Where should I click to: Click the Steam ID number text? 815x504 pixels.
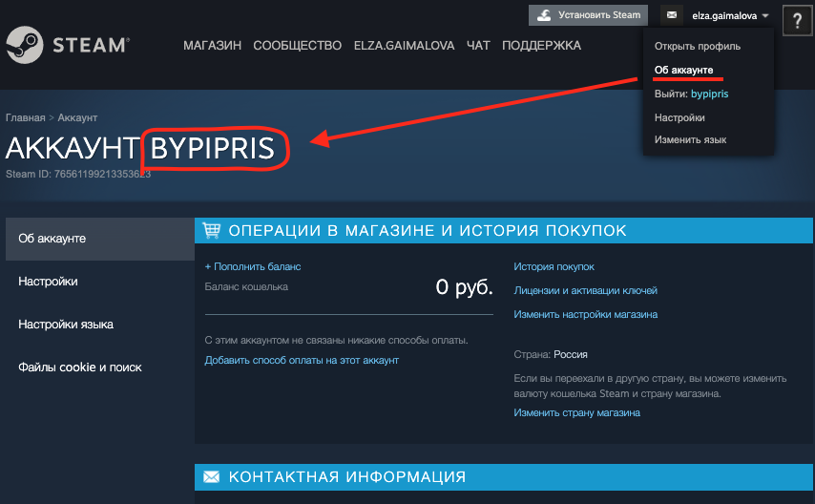78,174
